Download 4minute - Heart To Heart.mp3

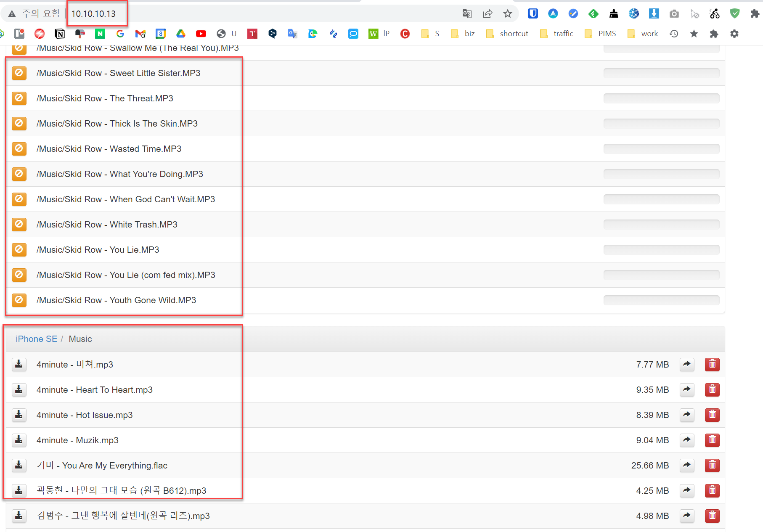[19, 389]
